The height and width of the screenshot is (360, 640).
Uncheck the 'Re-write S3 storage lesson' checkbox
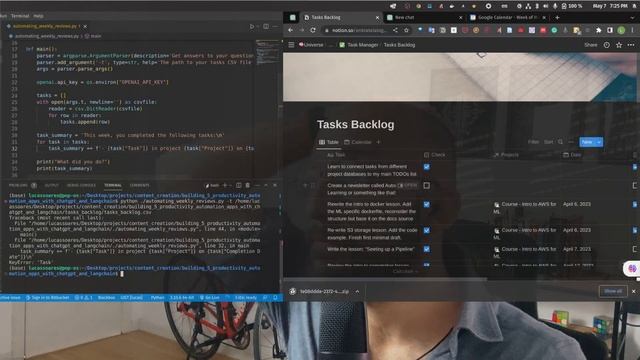(427, 231)
